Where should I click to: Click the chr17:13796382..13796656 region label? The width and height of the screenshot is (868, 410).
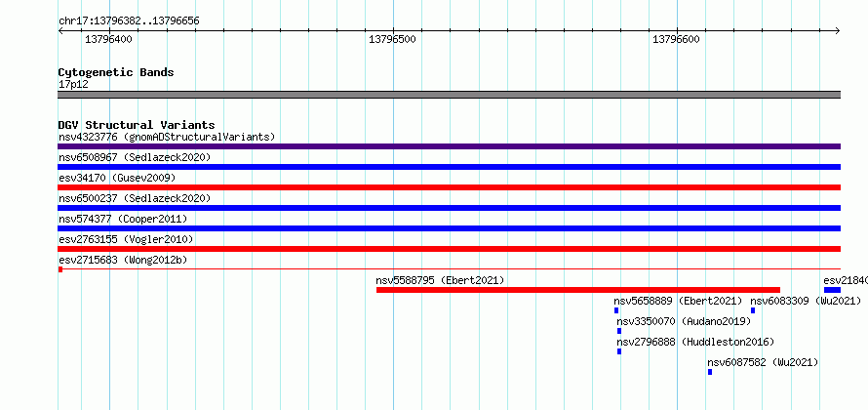click(x=129, y=21)
